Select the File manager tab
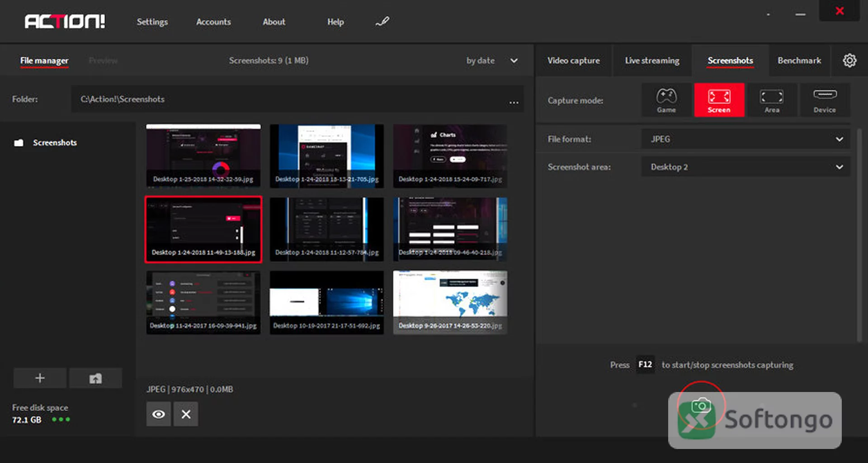This screenshot has height=463, width=868. point(44,61)
